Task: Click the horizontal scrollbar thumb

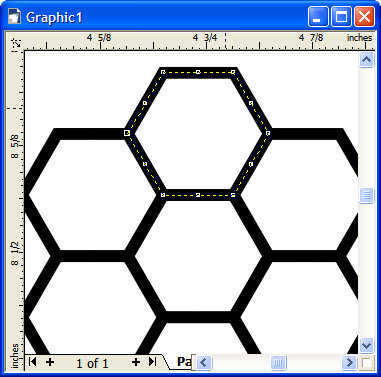Action: [x=278, y=362]
